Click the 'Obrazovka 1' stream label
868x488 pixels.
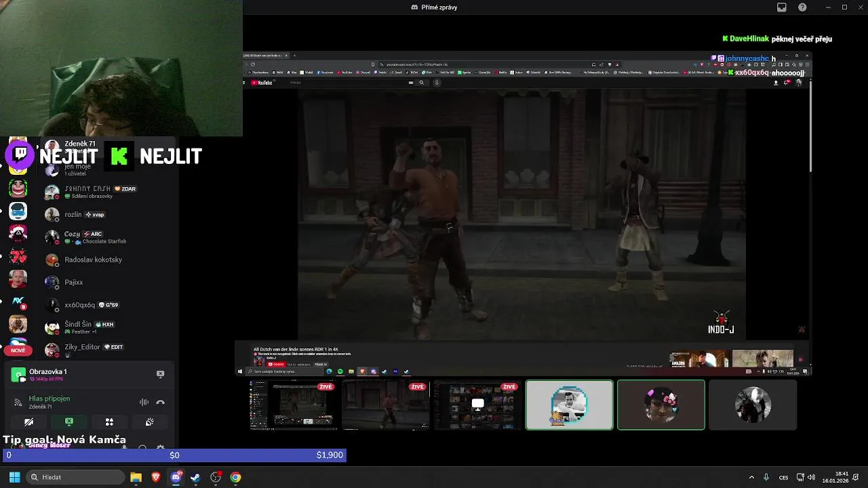(x=47, y=371)
